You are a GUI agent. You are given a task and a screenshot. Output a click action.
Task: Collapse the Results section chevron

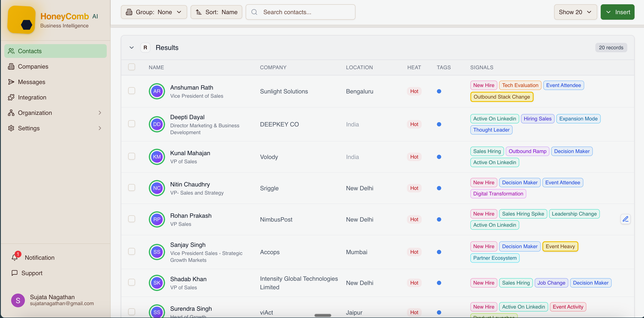pyautogui.click(x=131, y=47)
